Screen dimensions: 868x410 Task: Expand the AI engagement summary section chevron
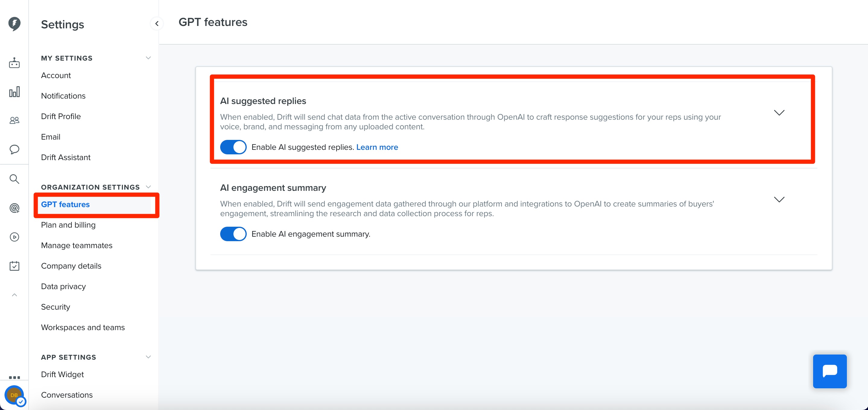[x=779, y=200]
